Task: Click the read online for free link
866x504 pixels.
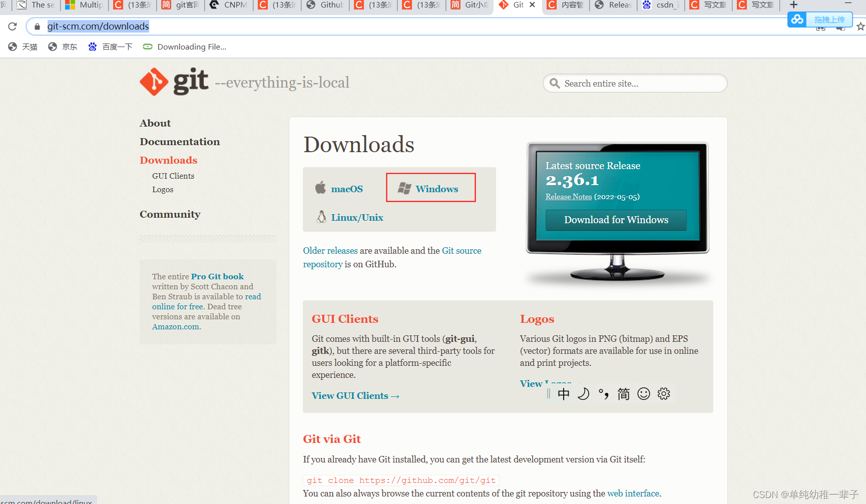Action: [206, 301]
